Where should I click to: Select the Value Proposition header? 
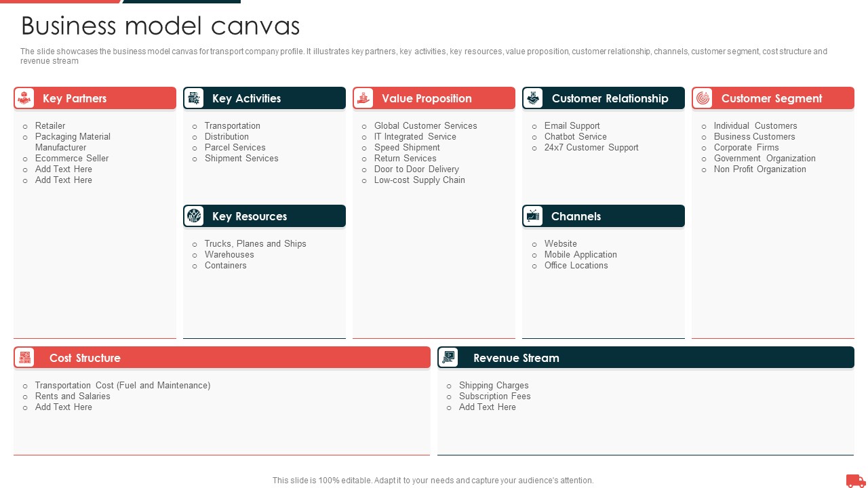click(x=434, y=98)
